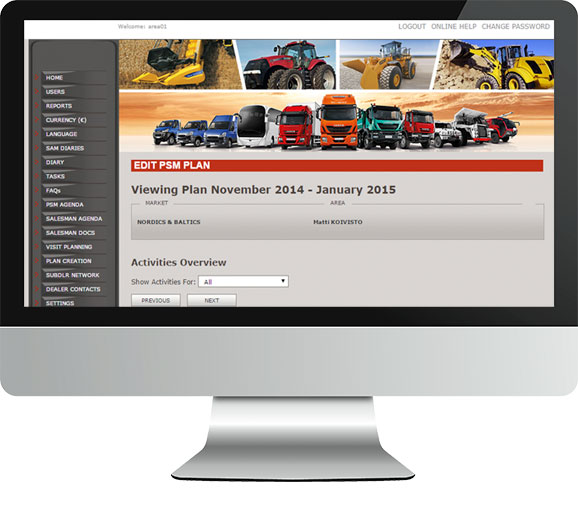The width and height of the screenshot is (578, 510).
Task: Select SALESMAN AGENDA in sidebar
Action: [x=74, y=219]
